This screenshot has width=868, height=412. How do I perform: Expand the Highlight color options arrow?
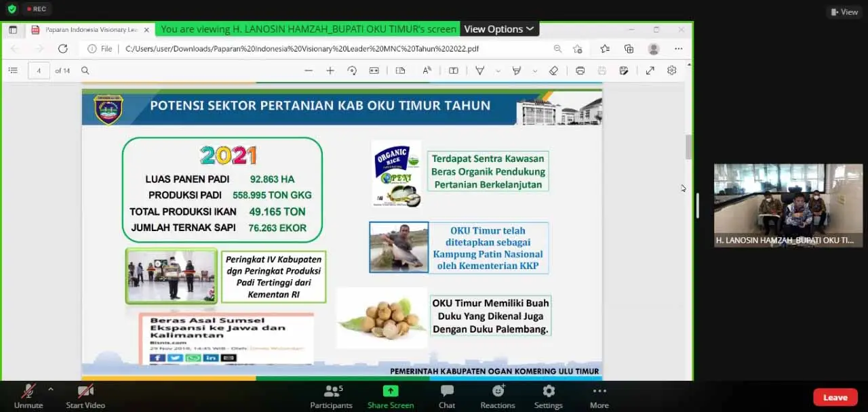tap(534, 70)
